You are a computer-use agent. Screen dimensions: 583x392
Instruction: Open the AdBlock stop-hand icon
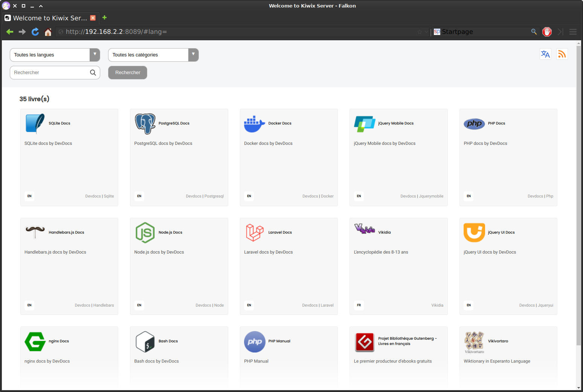pyautogui.click(x=547, y=32)
